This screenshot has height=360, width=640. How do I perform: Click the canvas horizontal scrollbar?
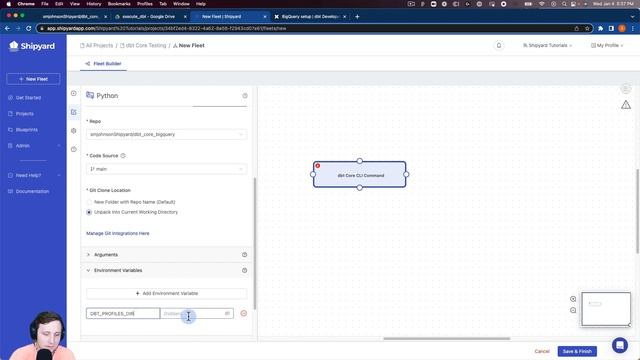click(x=447, y=338)
